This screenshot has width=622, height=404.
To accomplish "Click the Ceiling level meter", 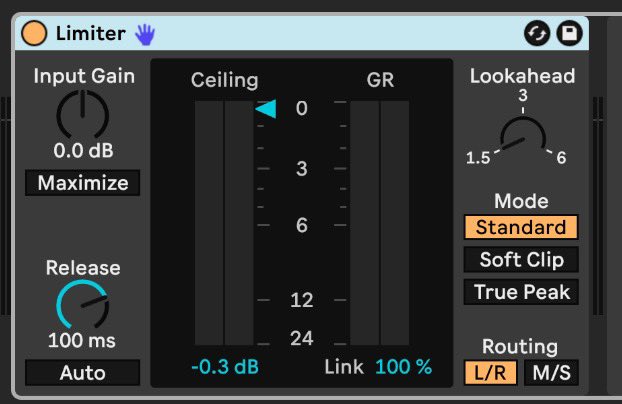I will click(224, 223).
